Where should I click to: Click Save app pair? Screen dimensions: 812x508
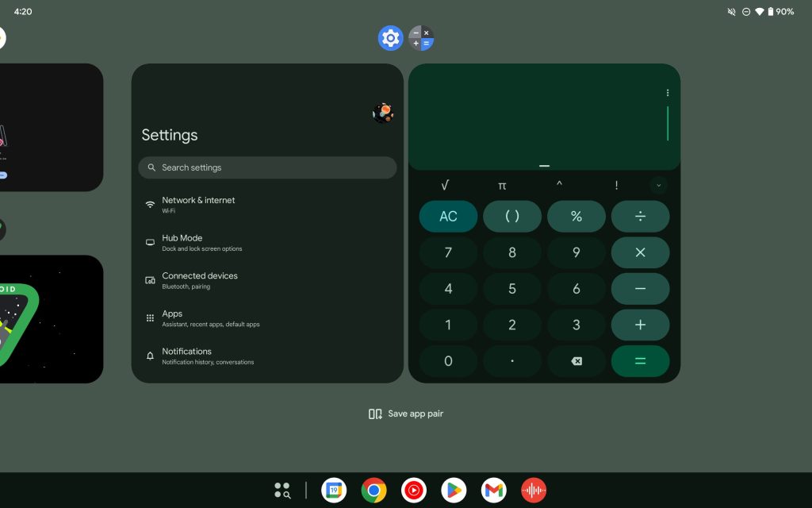coord(405,414)
